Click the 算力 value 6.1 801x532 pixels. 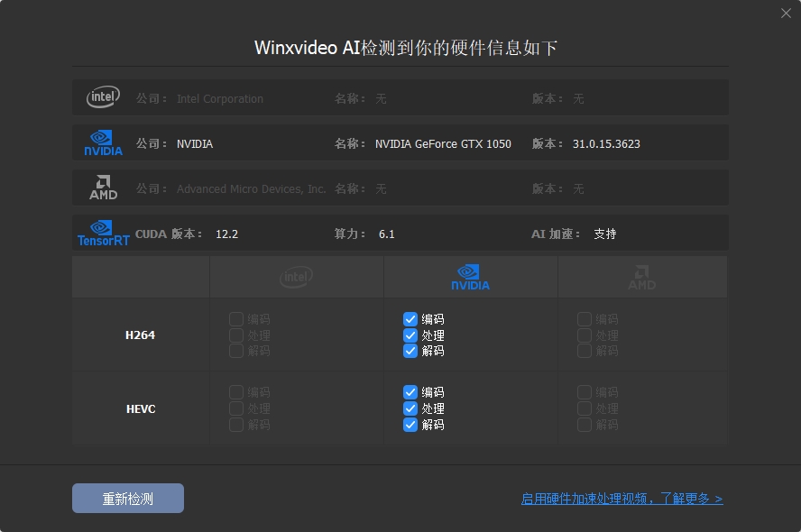387,234
